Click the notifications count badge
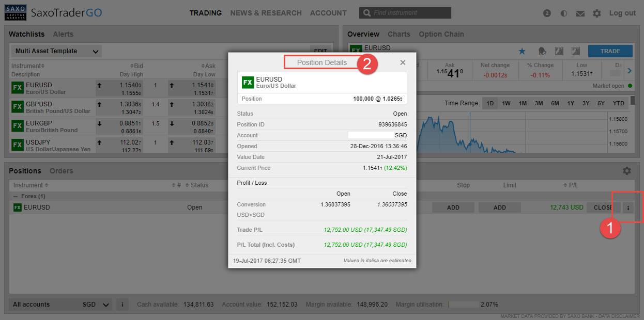Screen dimensions: 644x320 click(547, 13)
